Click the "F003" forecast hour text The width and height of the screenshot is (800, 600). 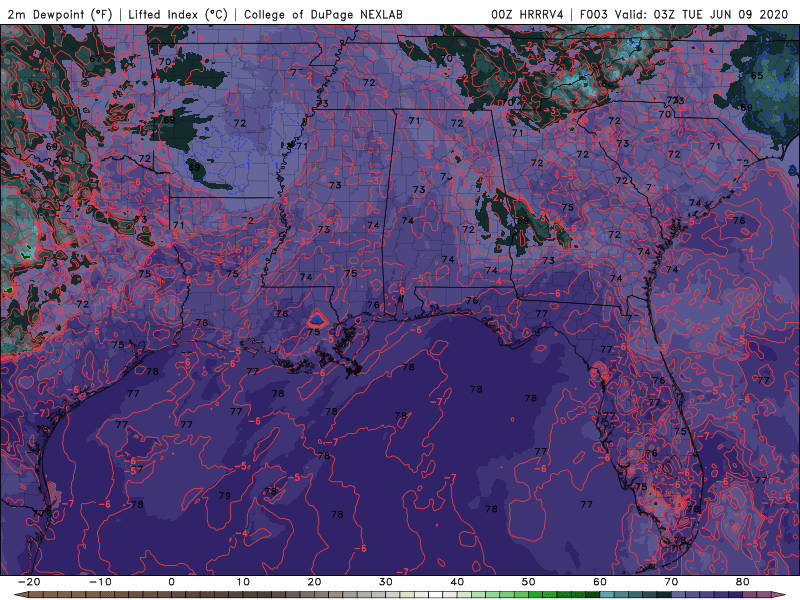[x=593, y=14]
